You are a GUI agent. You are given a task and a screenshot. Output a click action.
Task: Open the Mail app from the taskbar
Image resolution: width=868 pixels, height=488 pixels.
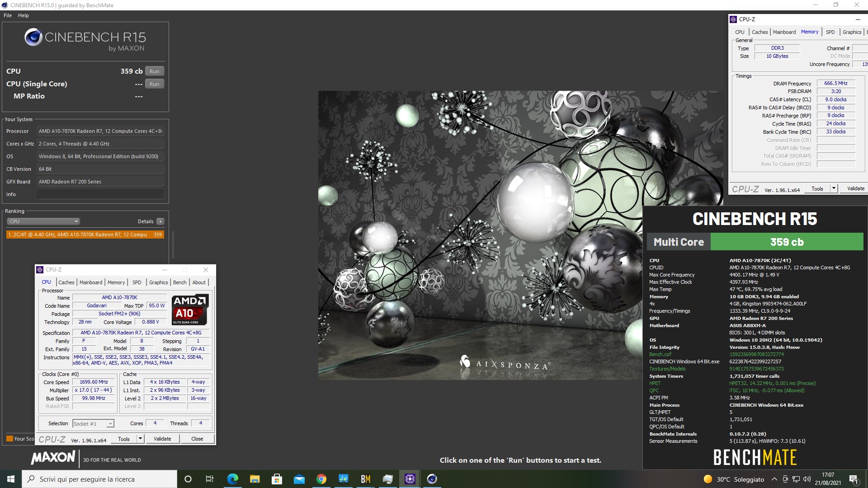pos(299,479)
